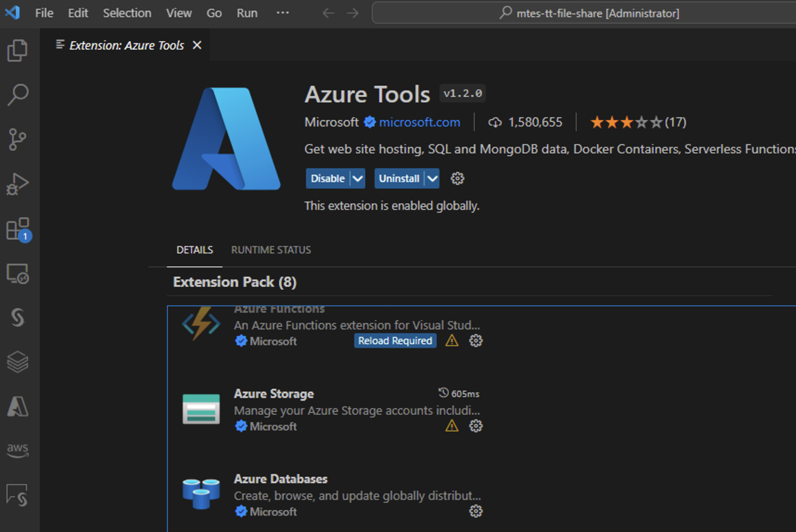Click the warning triangle beside Azure Storage

pyautogui.click(x=451, y=426)
